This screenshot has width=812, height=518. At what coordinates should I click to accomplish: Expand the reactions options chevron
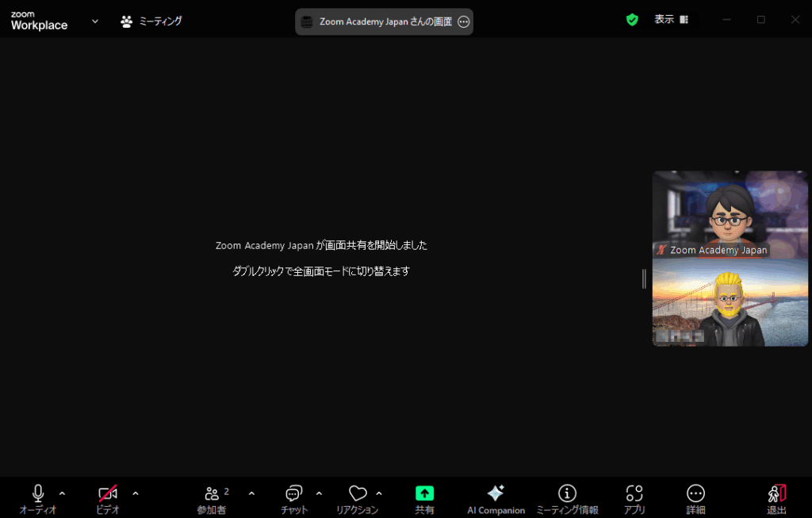379,493
